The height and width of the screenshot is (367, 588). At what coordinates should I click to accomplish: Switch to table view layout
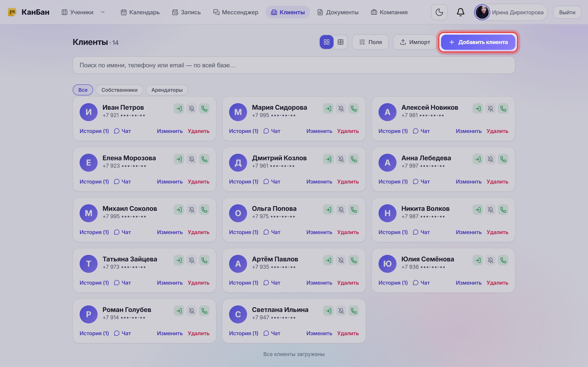pyautogui.click(x=340, y=42)
